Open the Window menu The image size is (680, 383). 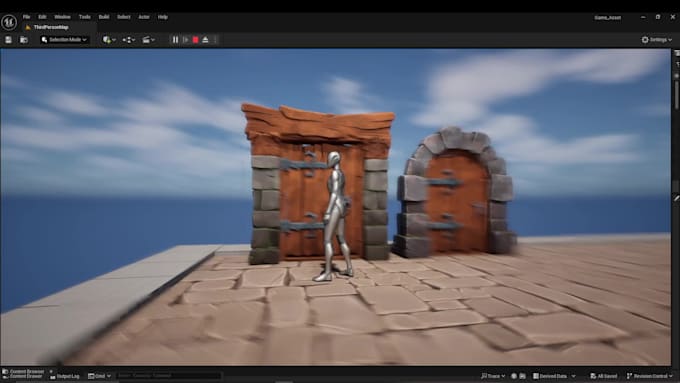tap(62, 17)
